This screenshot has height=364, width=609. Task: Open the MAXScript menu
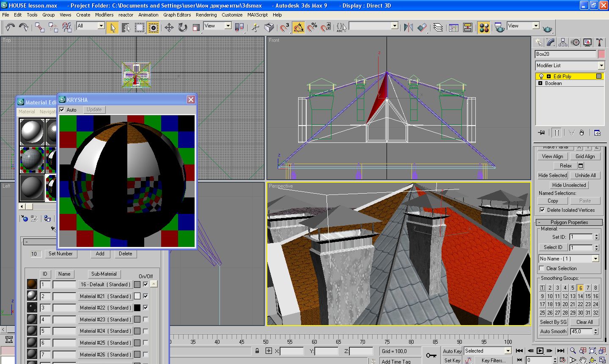(257, 15)
